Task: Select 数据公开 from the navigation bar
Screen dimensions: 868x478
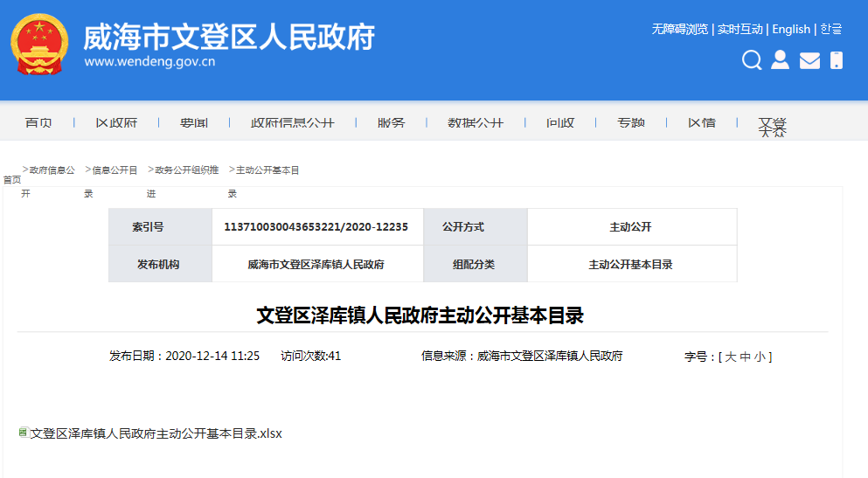Action: pos(476,123)
